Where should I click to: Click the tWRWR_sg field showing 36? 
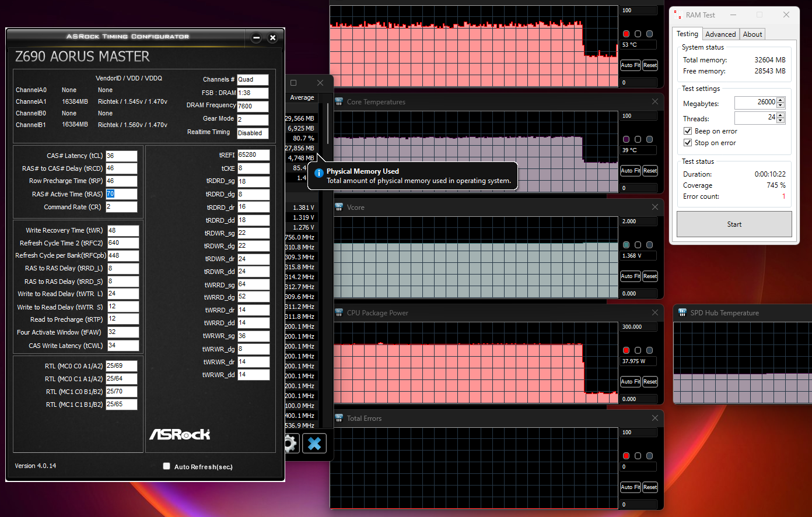[254, 336]
